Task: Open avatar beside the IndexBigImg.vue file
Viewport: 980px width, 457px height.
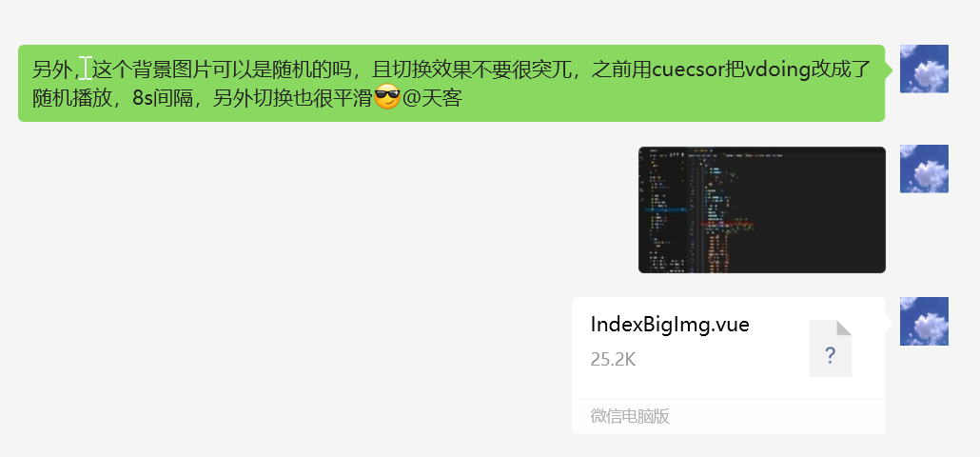Action: pos(924,322)
